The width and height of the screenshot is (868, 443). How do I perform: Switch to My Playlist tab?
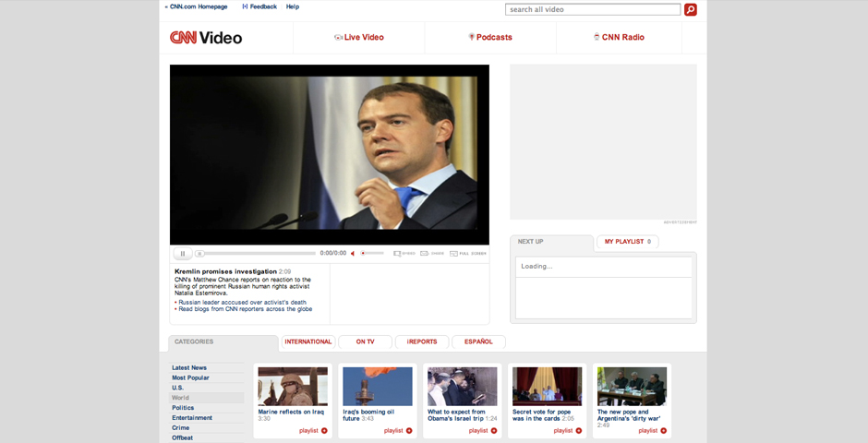pyautogui.click(x=627, y=242)
